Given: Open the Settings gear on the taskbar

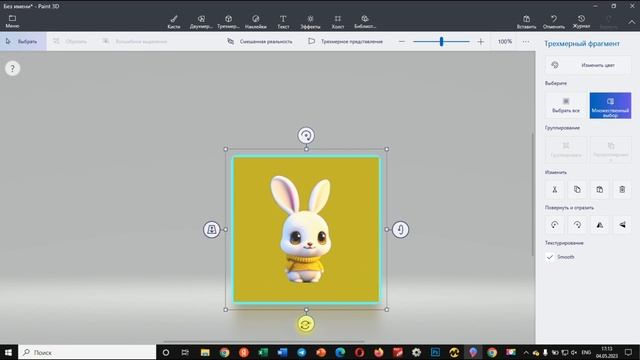Looking at the screenshot, I should point(416,352).
